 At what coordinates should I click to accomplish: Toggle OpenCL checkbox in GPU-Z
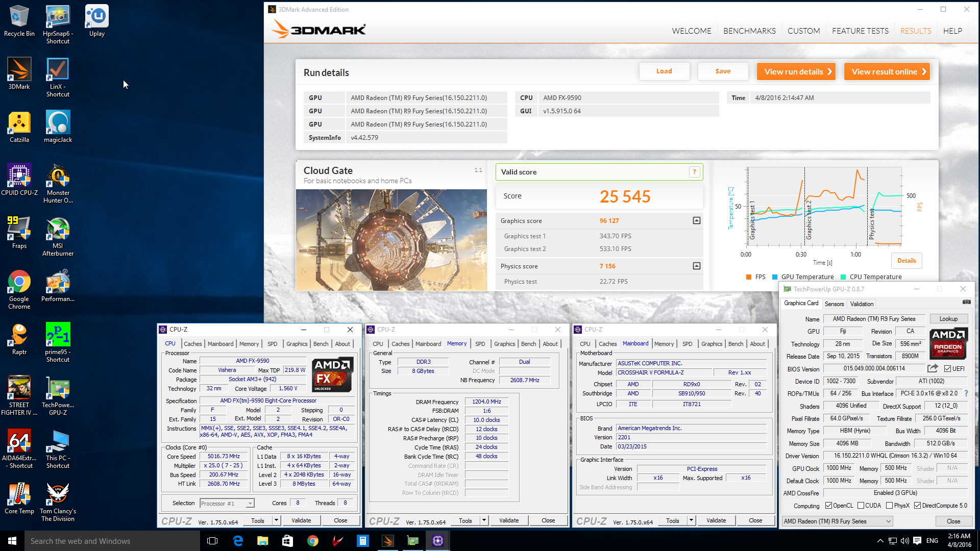[828, 506]
